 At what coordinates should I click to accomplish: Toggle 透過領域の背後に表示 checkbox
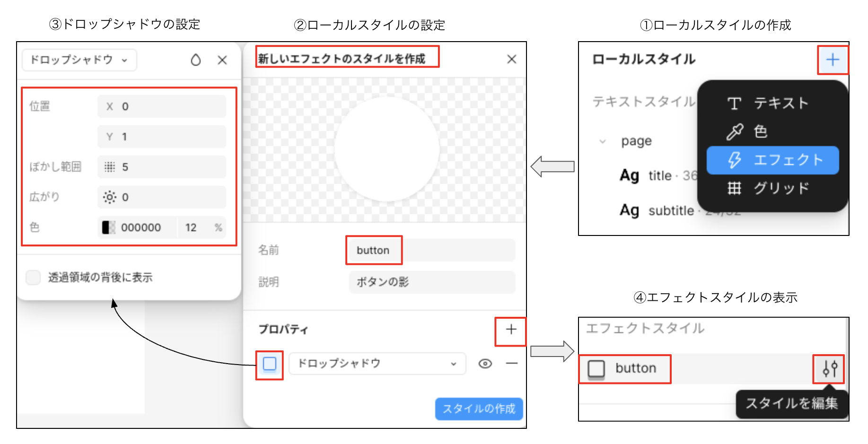pyautogui.click(x=33, y=278)
